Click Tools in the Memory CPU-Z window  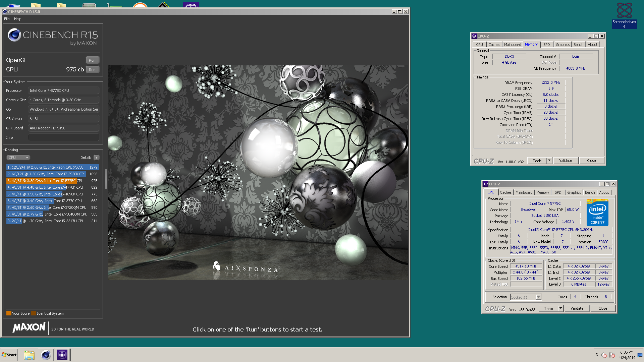[x=537, y=161]
